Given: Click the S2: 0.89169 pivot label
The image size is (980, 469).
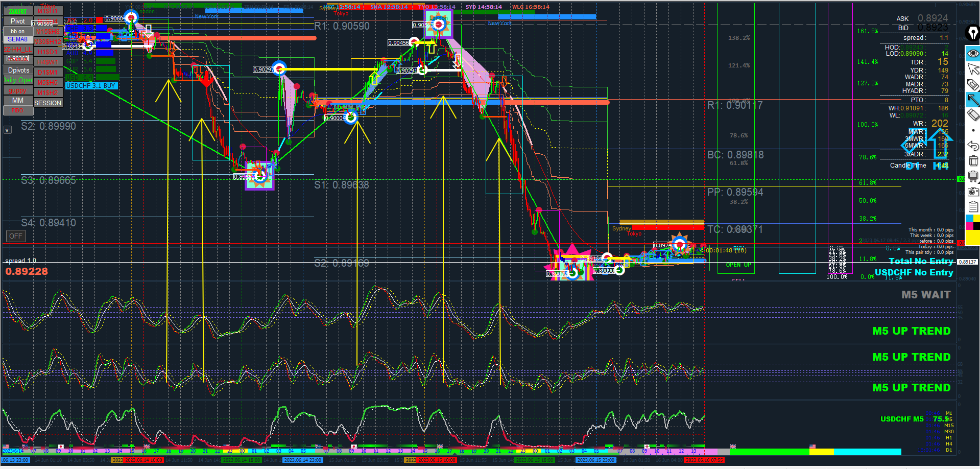Looking at the screenshot, I should point(342,263).
